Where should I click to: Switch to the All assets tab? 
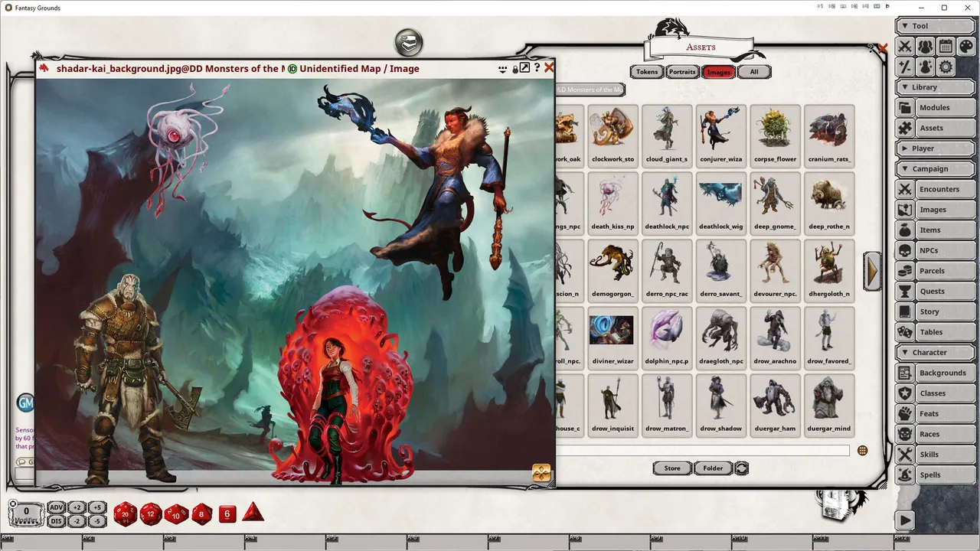(754, 72)
